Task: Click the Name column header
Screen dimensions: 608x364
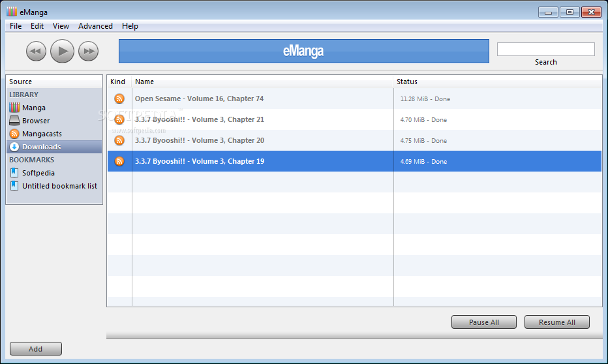Action: coord(262,82)
